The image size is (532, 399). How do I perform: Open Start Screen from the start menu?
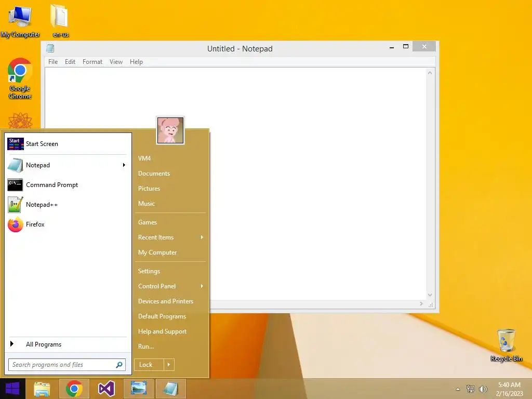pyautogui.click(x=68, y=144)
